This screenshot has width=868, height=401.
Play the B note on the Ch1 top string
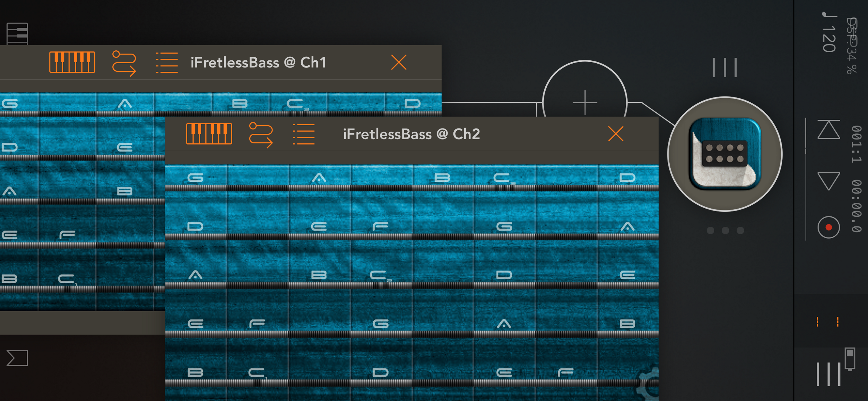[240, 103]
